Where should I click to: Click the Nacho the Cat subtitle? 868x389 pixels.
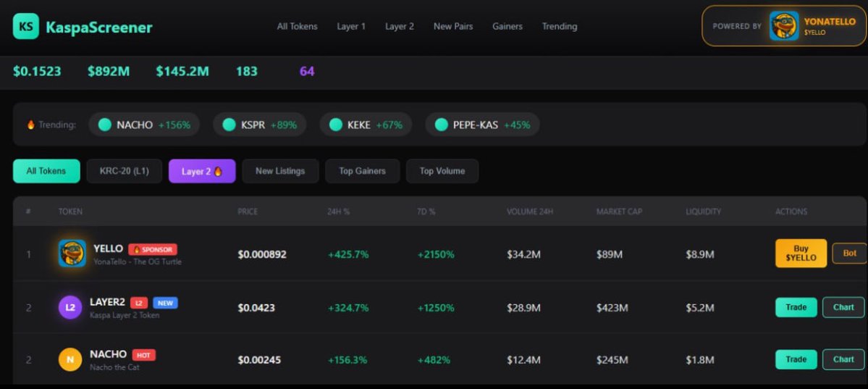point(114,367)
